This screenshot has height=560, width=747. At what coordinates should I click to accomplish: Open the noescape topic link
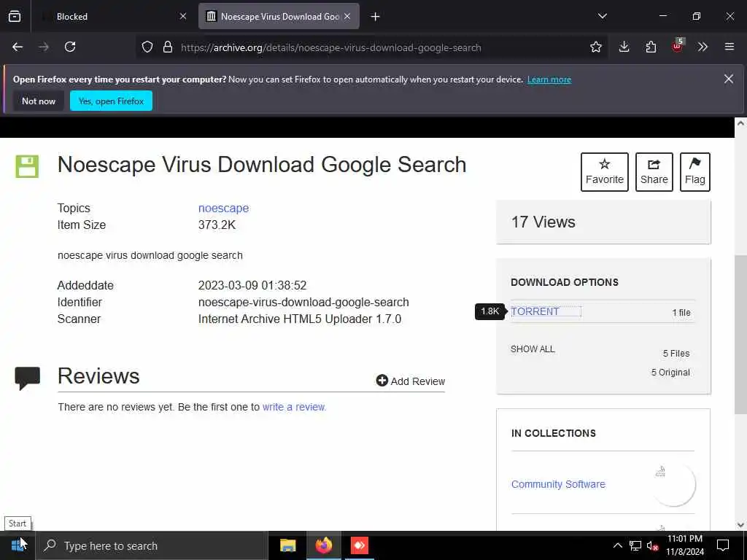point(223,208)
